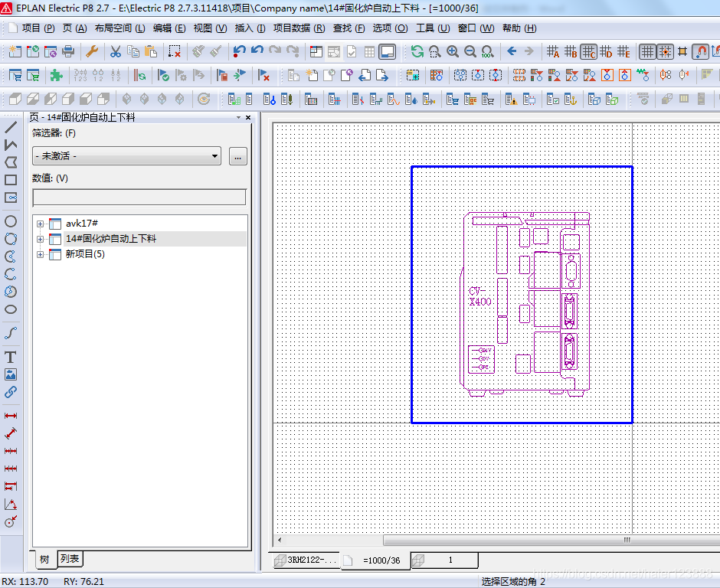Open the 项目数据 (R) menu
This screenshot has height=588, width=720.
299,28
